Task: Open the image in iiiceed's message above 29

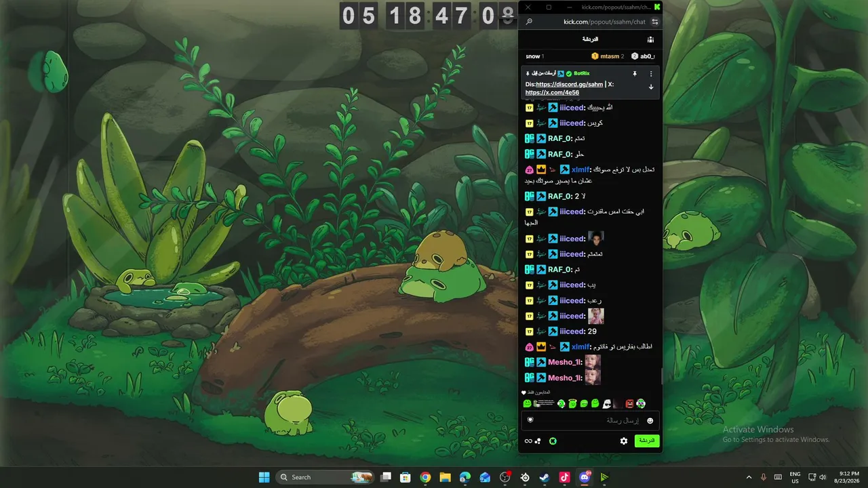Action: pos(596,316)
